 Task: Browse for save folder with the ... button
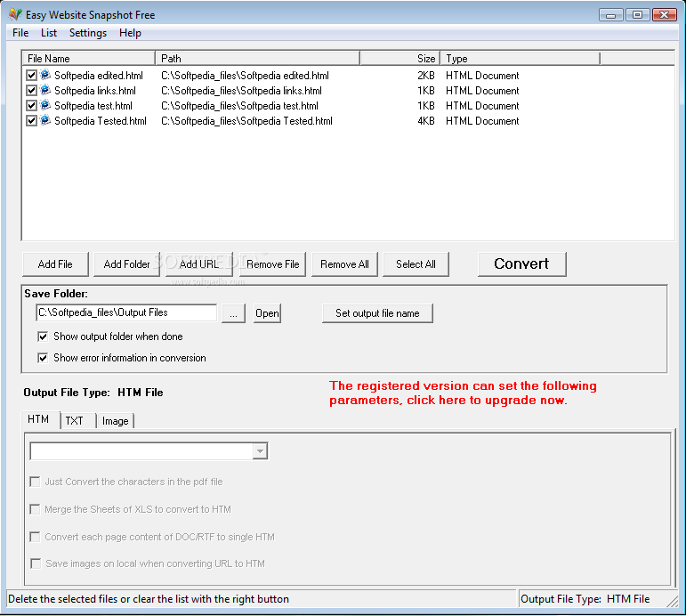point(233,313)
